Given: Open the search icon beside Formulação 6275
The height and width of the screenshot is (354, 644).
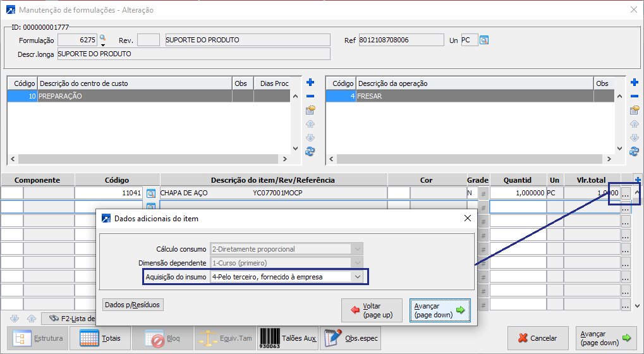Looking at the screenshot, I should tap(102, 38).
